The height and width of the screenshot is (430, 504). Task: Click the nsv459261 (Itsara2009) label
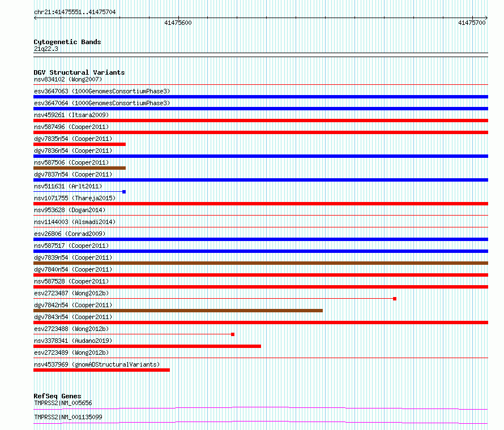(x=71, y=115)
